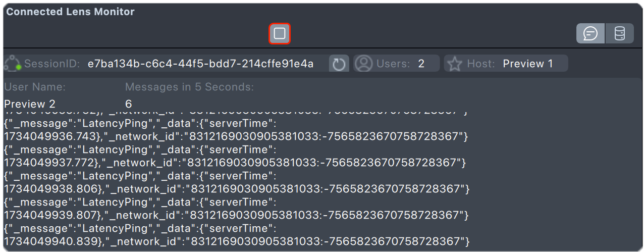Switch to the messages chat bubble view

point(591,34)
